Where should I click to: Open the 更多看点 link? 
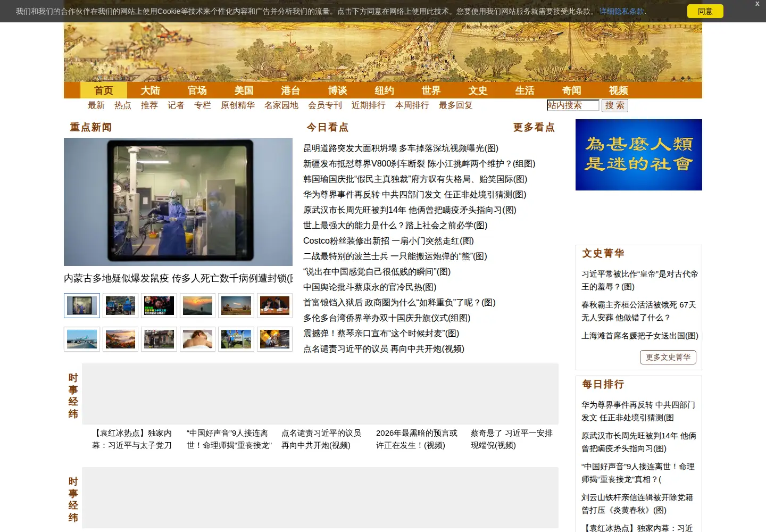pos(534,127)
